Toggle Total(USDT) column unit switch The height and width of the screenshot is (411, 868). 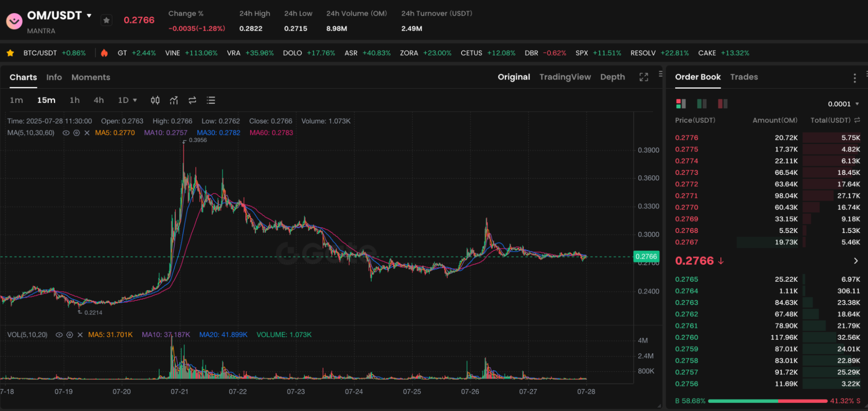857,120
